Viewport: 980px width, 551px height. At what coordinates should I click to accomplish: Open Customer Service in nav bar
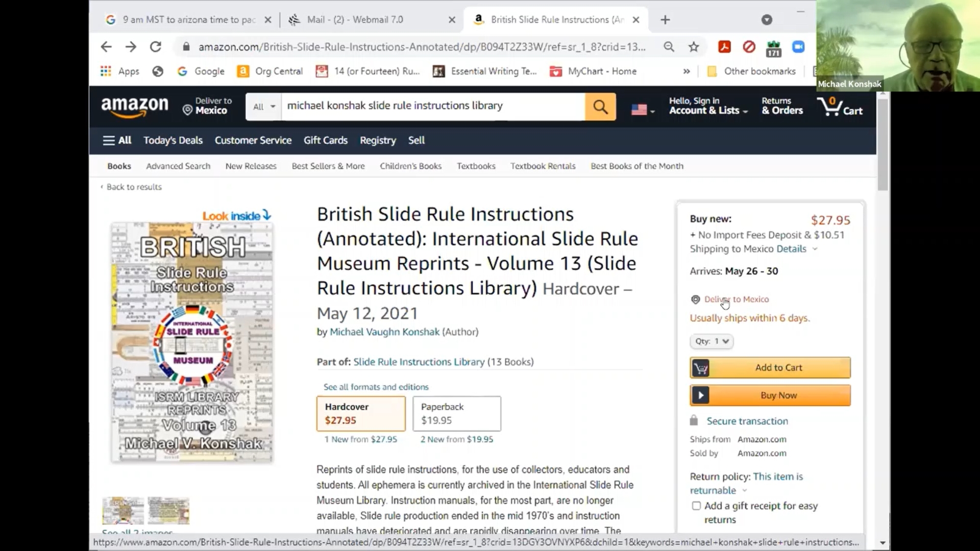tap(253, 140)
